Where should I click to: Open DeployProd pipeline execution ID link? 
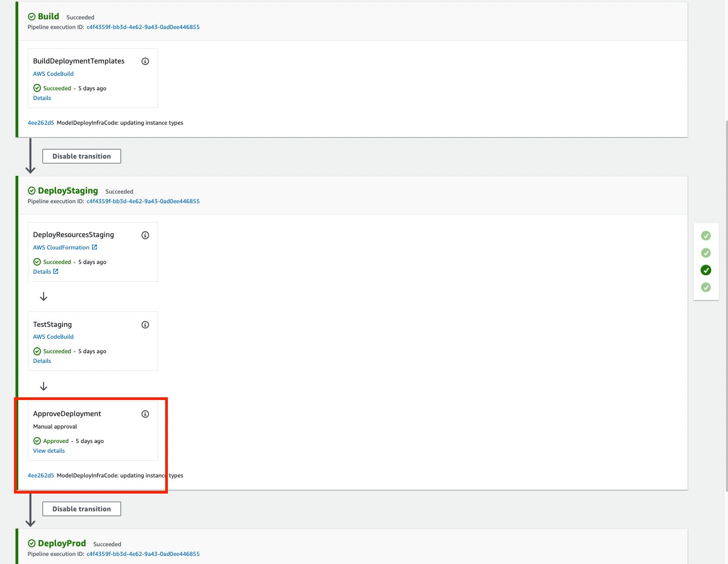point(143,554)
